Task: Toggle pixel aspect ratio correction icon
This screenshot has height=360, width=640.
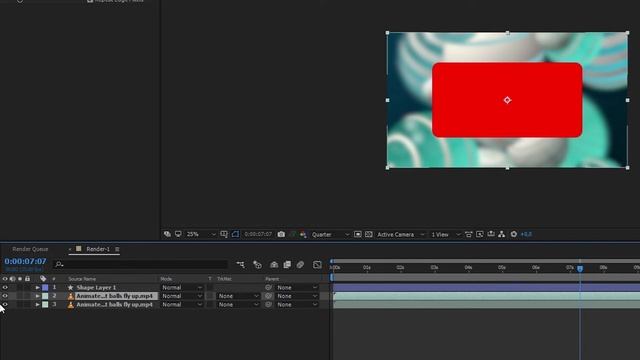Action: [469, 234]
